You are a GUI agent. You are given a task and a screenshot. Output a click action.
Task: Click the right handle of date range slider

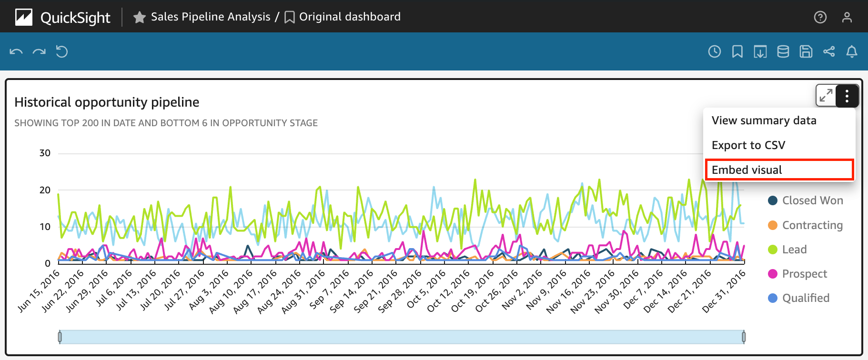pos(744,337)
